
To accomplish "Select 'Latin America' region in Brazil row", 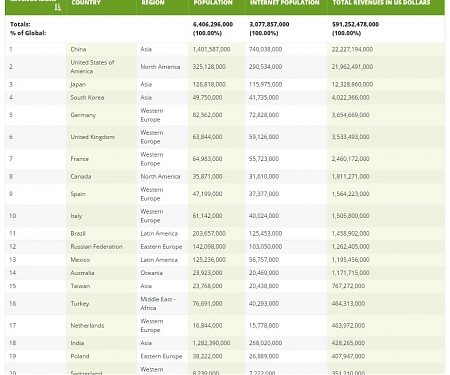I will [x=159, y=234].
